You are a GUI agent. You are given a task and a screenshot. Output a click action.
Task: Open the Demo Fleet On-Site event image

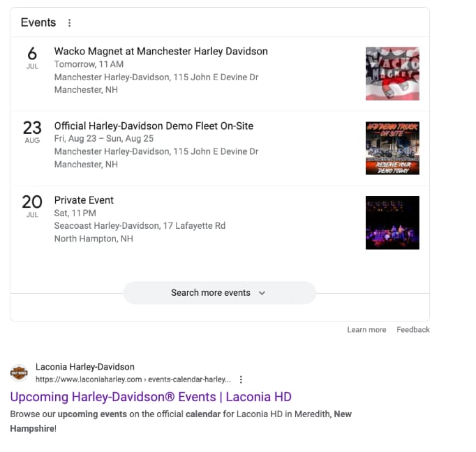point(392,149)
